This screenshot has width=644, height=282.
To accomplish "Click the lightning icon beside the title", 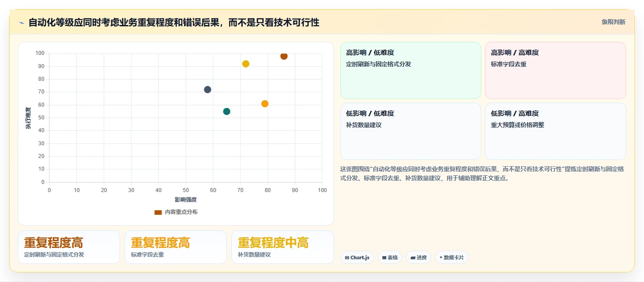I will point(21,23).
